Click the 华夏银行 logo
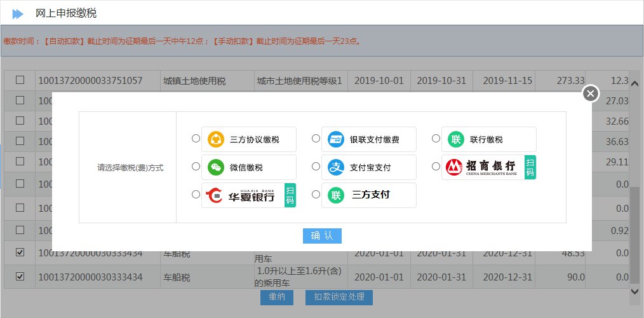Viewport: 644px width, 318px height. coord(240,195)
